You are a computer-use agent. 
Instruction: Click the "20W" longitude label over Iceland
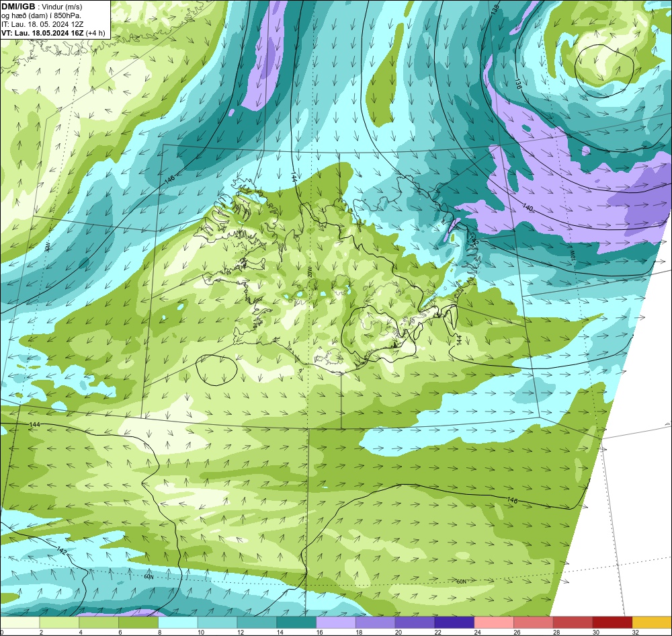pos(309,272)
